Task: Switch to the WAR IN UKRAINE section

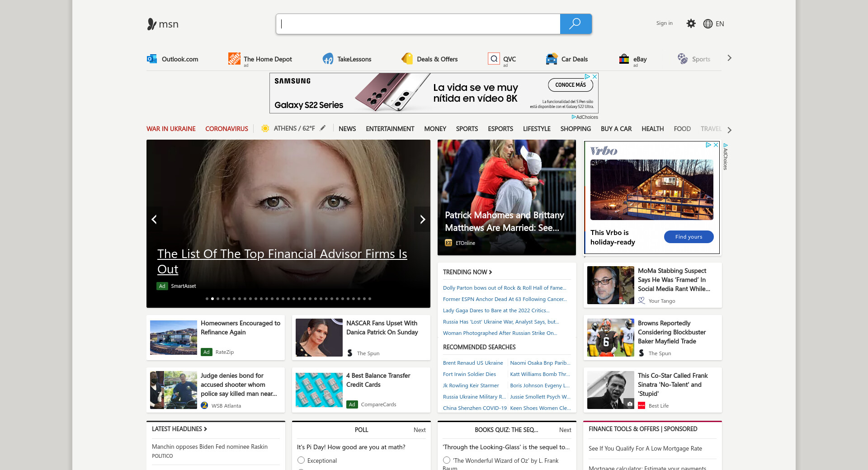Action: click(171, 129)
